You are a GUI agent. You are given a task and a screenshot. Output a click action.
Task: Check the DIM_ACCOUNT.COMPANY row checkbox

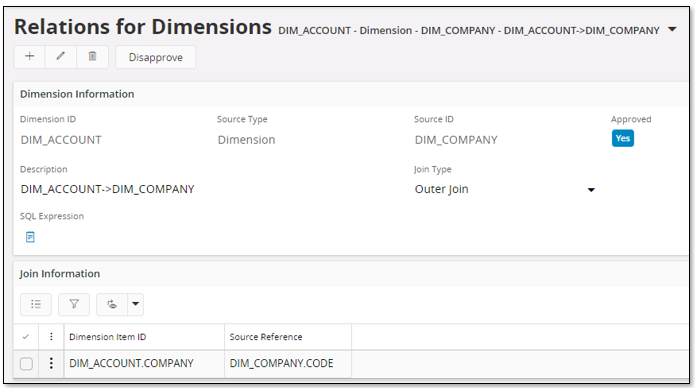point(26,364)
